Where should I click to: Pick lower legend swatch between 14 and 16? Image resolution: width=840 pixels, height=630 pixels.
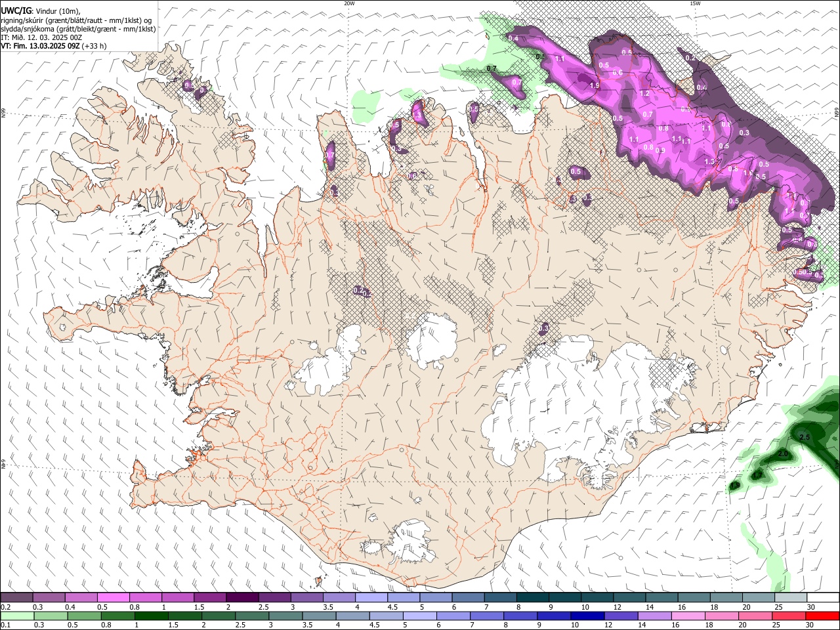click(655, 616)
